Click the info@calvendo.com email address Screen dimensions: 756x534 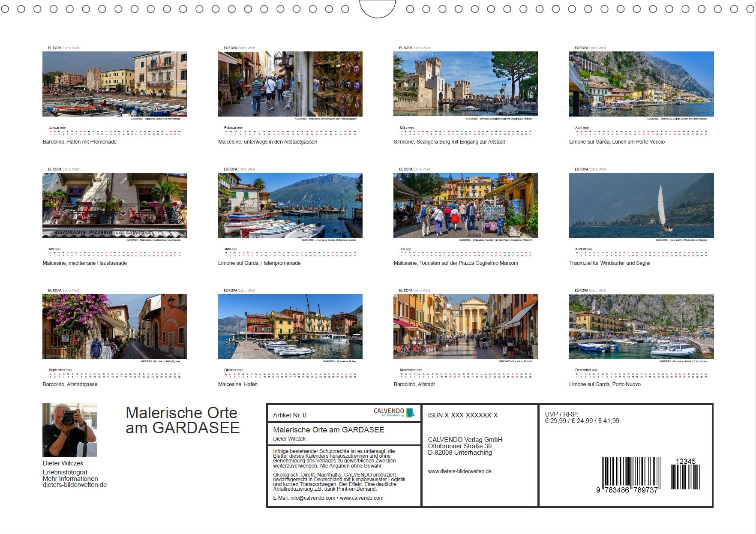tap(312, 498)
